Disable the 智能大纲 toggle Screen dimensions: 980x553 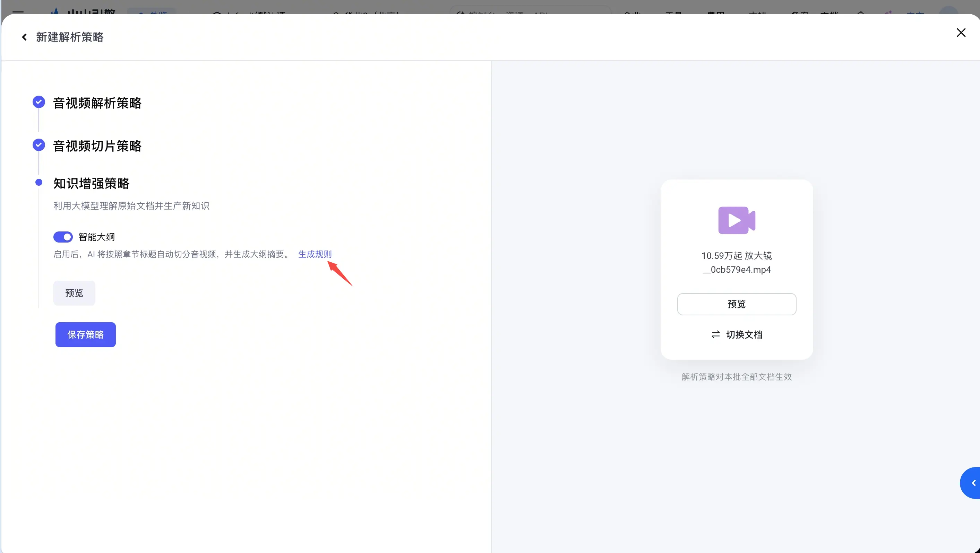click(63, 237)
